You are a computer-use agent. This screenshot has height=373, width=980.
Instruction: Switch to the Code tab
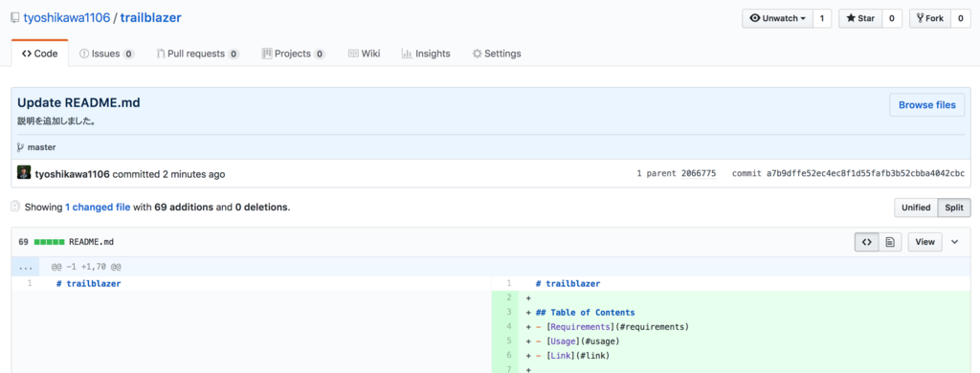pyautogui.click(x=39, y=54)
